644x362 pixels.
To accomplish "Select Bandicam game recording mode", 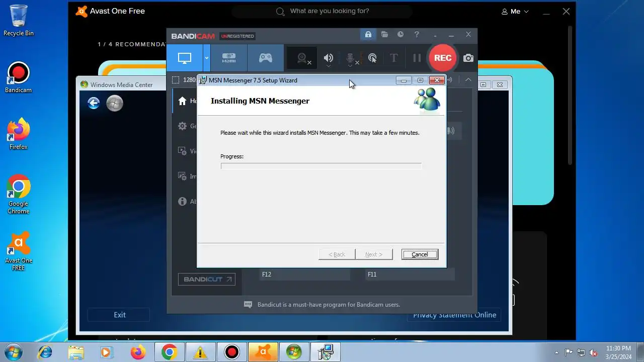I will [265, 58].
